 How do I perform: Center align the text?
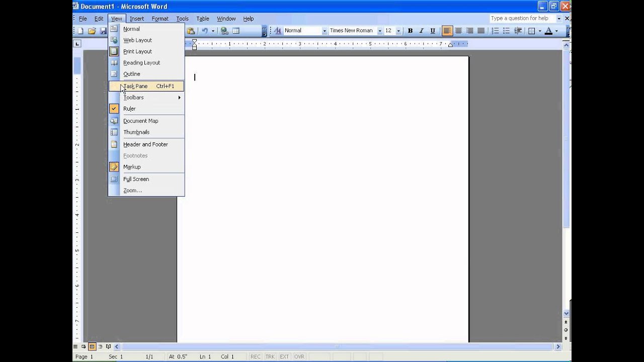tap(458, 31)
